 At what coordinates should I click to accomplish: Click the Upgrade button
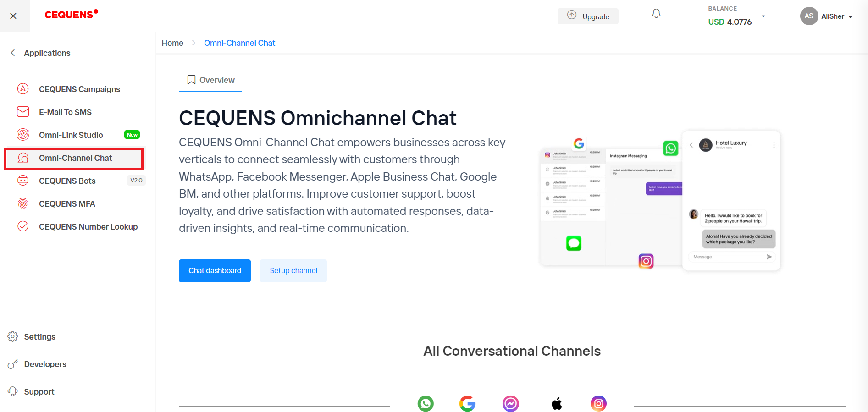588,16
